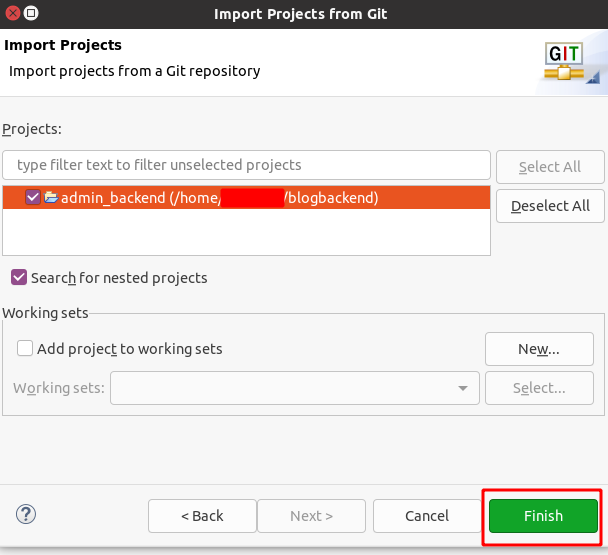The image size is (608, 555).
Task: Go back with the < Back button
Action: point(202,516)
